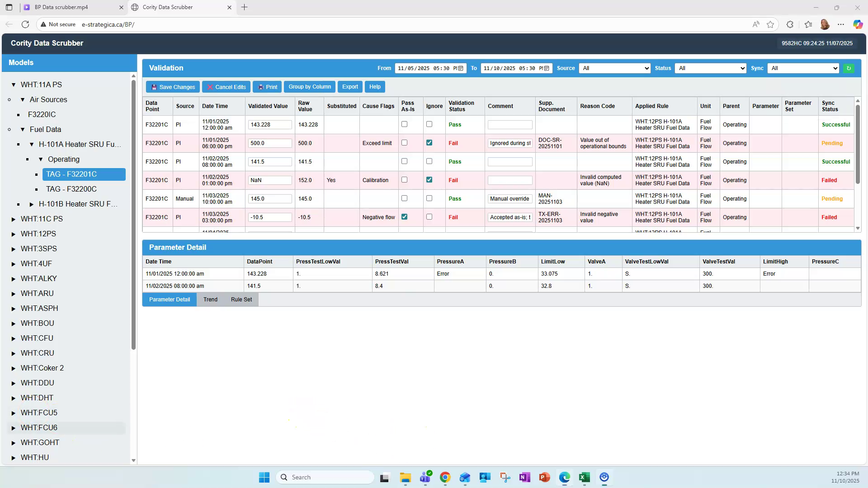The height and width of the screenshot is (488, 868).
Task: Click the NaN validated value input field
Action: (x=270, y=180)
